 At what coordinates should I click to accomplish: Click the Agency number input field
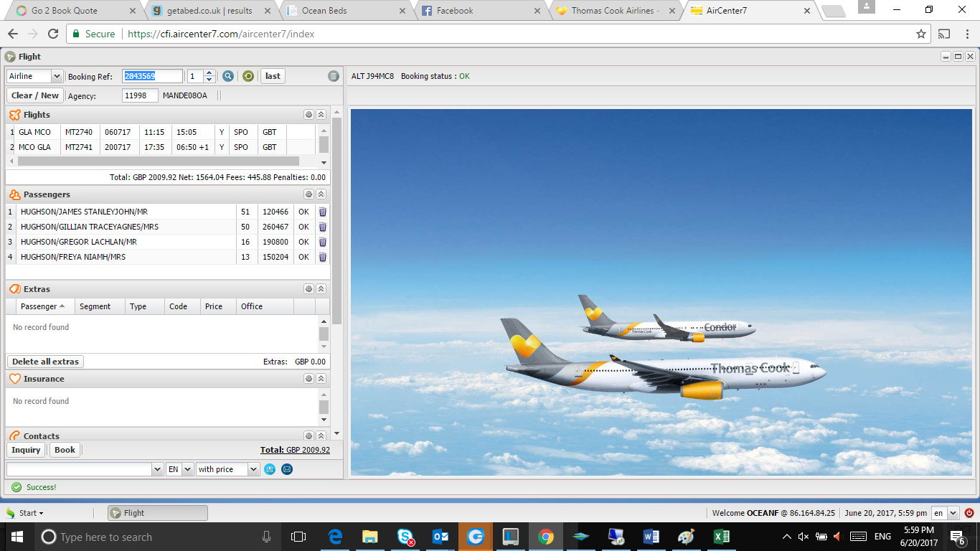pyautogui.click(x=140, y=95)
